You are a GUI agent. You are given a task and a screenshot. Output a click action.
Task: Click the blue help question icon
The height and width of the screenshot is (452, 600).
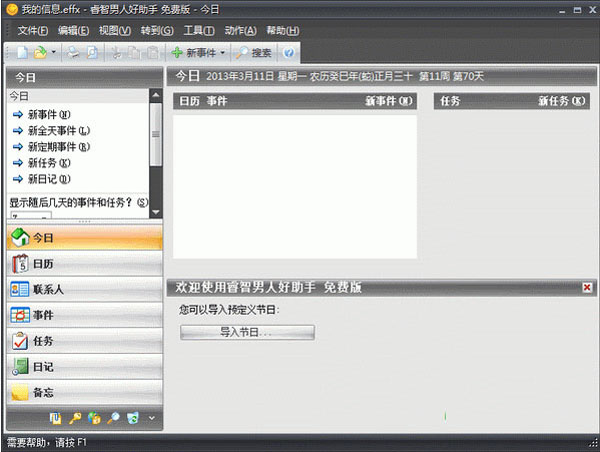(289, 53)
